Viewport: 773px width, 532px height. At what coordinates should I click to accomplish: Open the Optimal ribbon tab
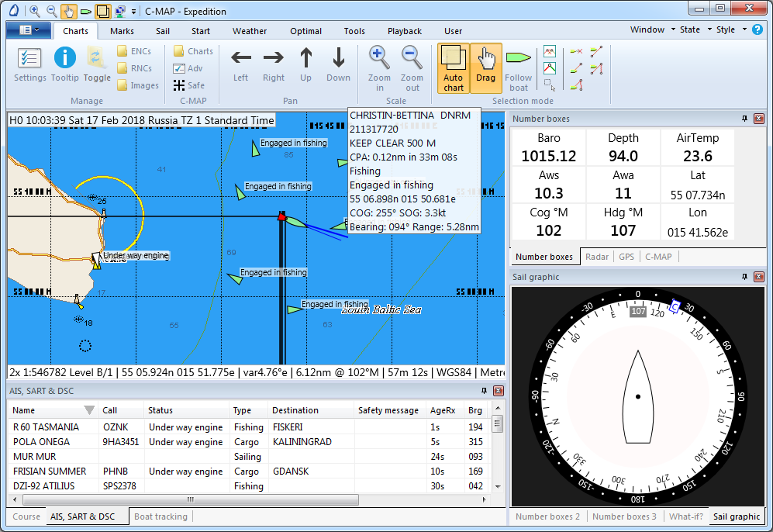(x=305, y=31)
